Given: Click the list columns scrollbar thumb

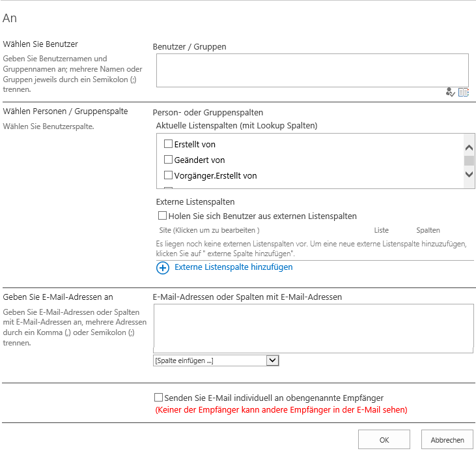Looking at the screenshot, I should pos(469,160).
